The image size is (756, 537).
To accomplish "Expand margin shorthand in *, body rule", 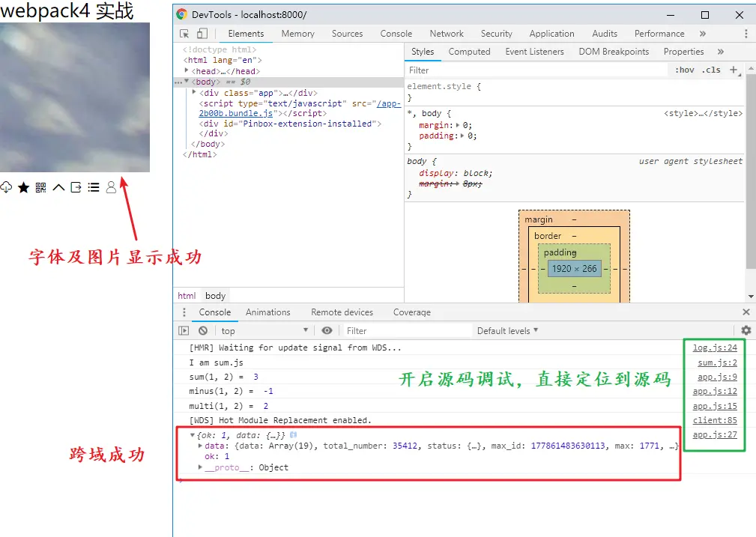I will pyautogui.click(x=458, y=125).
